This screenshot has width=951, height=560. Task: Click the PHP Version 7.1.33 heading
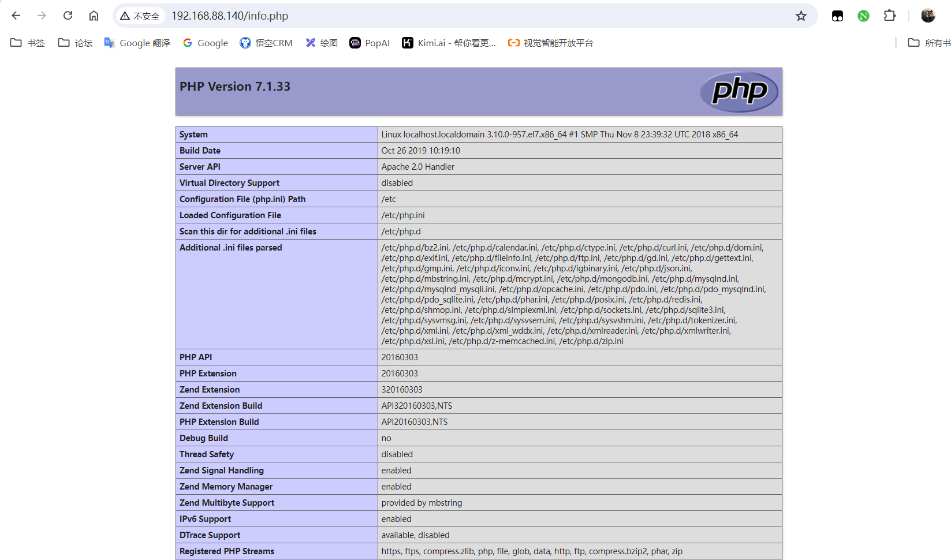[235, 87]
